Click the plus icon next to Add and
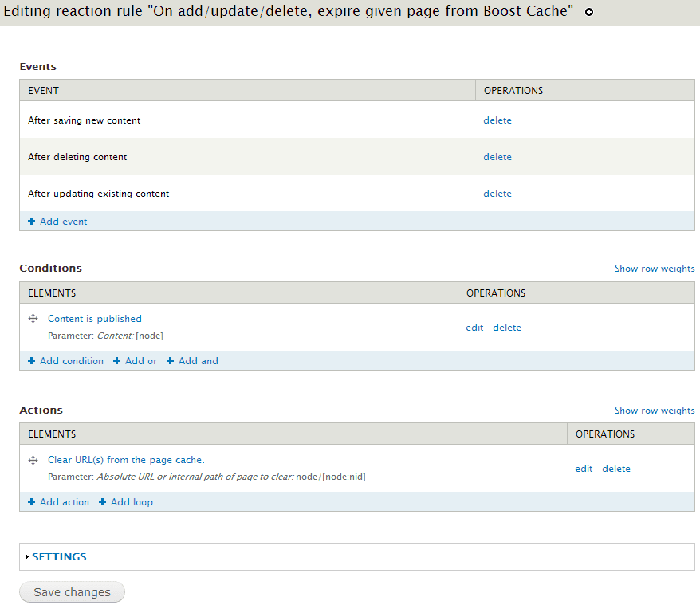 click(171, 360)
